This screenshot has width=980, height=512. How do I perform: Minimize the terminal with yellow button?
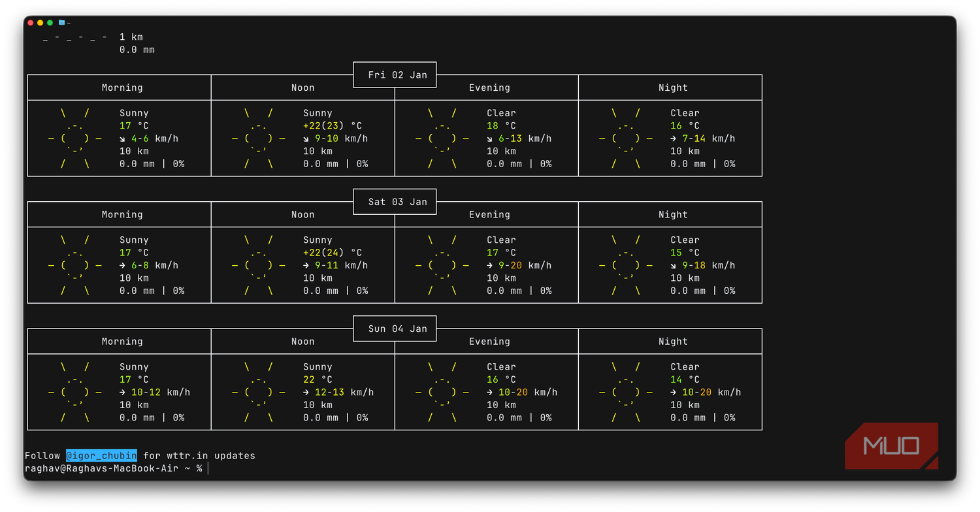pos(40,23)
